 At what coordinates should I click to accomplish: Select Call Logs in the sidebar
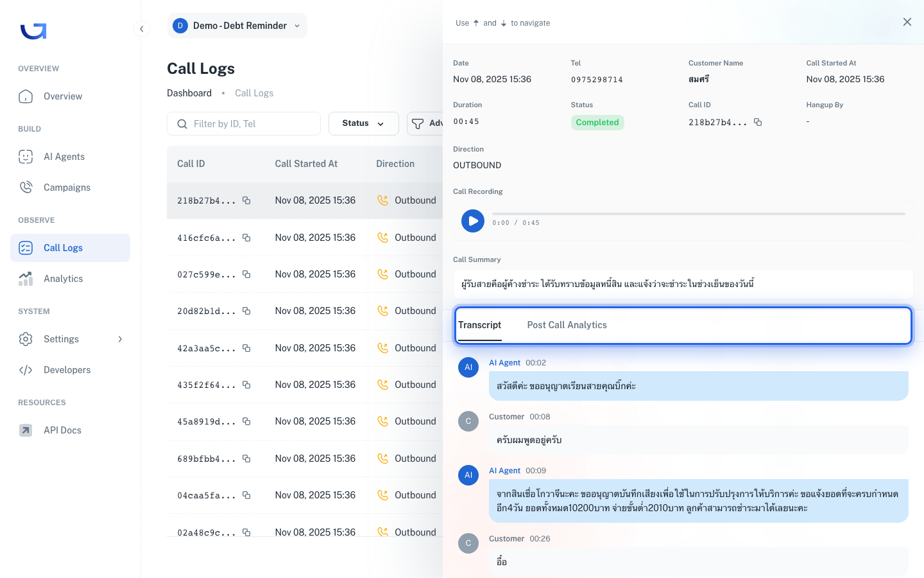[70, 248]
